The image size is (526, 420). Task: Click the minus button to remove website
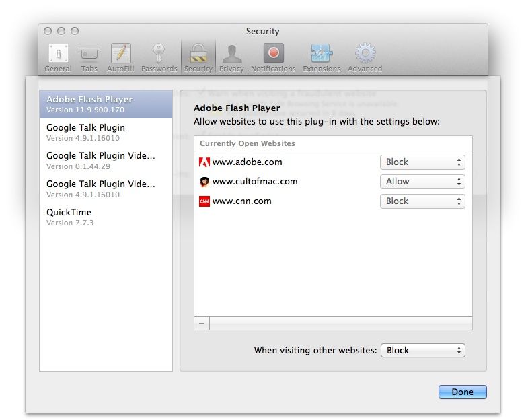[202, 324]
